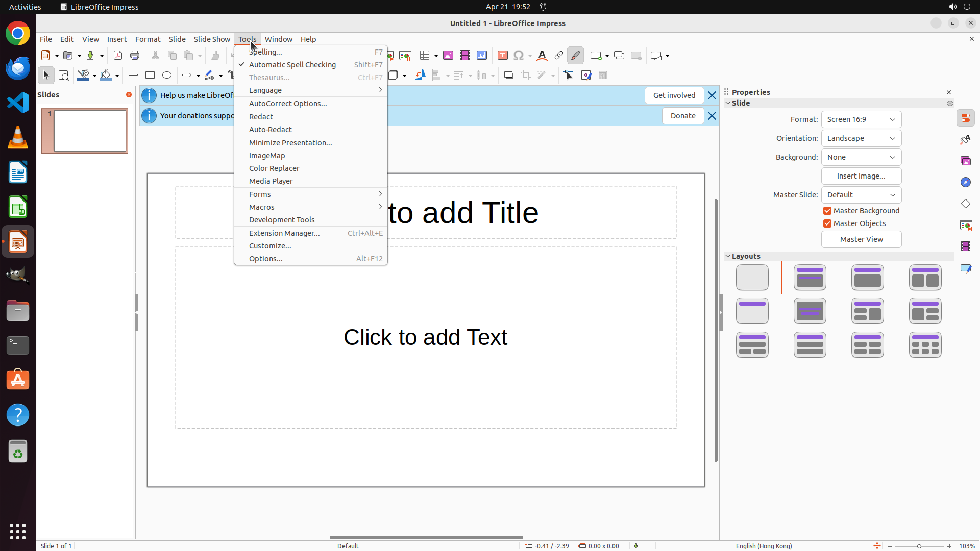Open the Orientation dropdown showing Landscape
The image size is (980, 551).
(861, 138)
